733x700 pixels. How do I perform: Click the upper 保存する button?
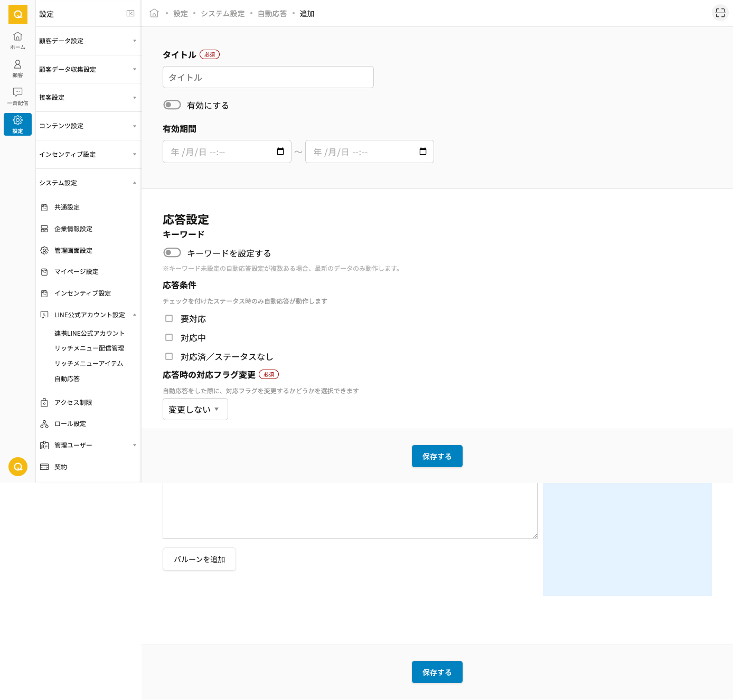pyautogui.click(x=437, y=456)
